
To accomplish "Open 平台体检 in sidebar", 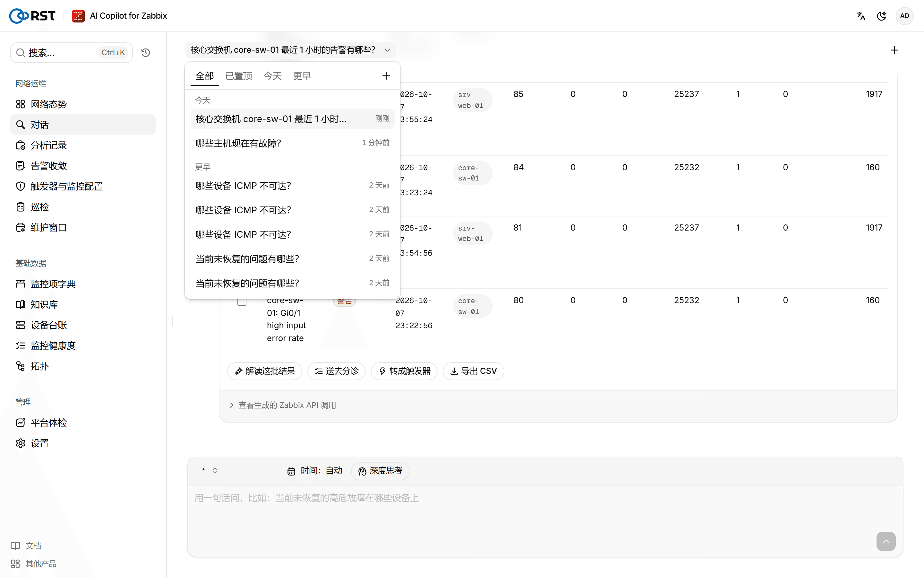I will (x=83, y=422).
